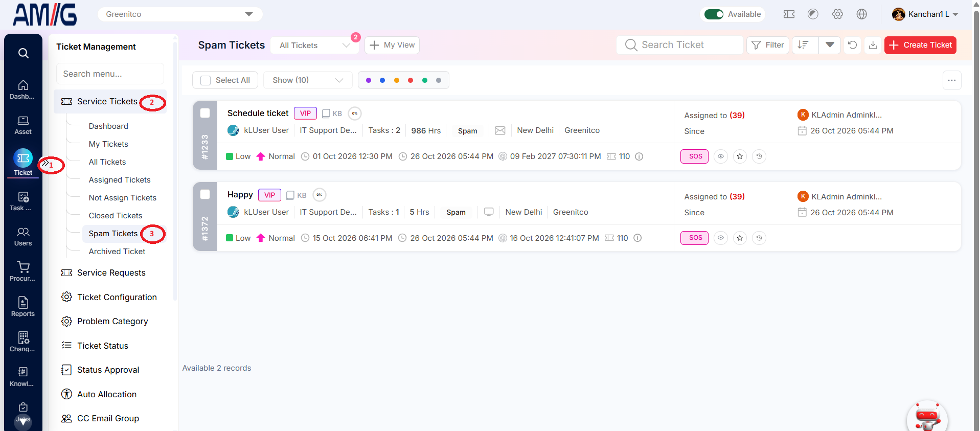980x431 pixels.
Task: Toggle the eye icon on Happy ticket
Action: (720, 238)
